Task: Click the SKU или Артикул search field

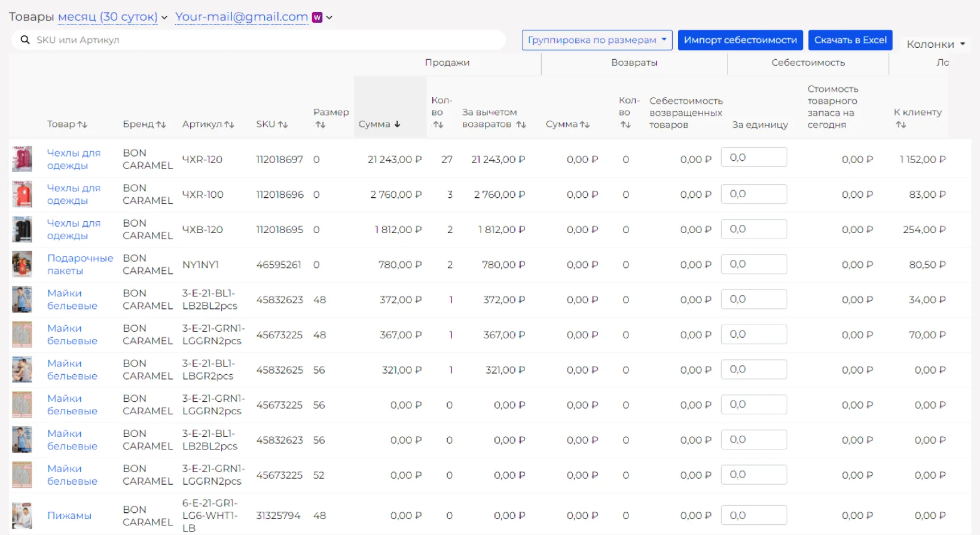Action: pos(263,40)
